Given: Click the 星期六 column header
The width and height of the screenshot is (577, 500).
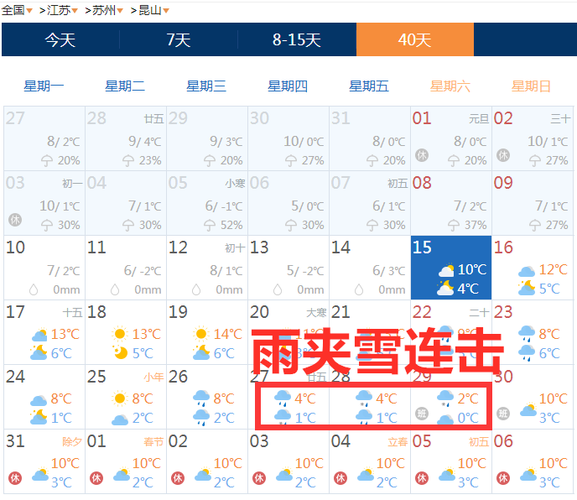Looking at the screenshot, I should click(450, 86).
